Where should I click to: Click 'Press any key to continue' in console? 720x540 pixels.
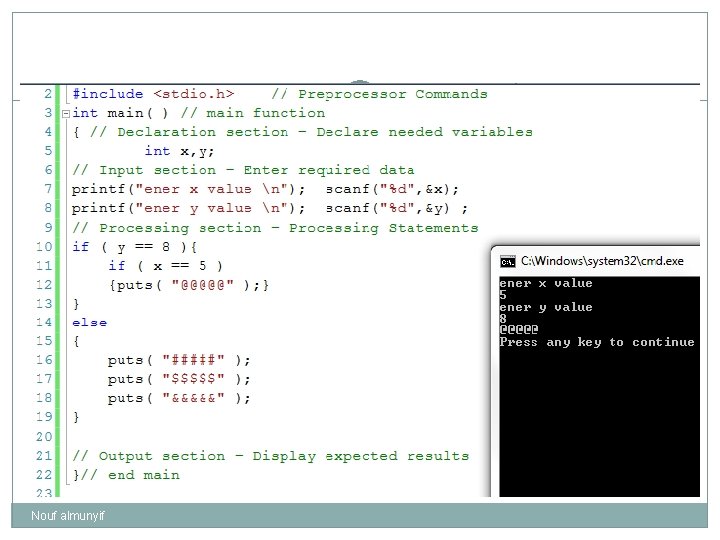click(597, 342)
